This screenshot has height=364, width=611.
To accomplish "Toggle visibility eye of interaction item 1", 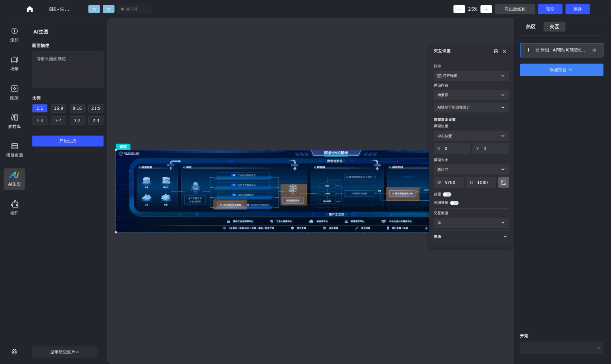I will pyautogui.click(x=594, y=50).
